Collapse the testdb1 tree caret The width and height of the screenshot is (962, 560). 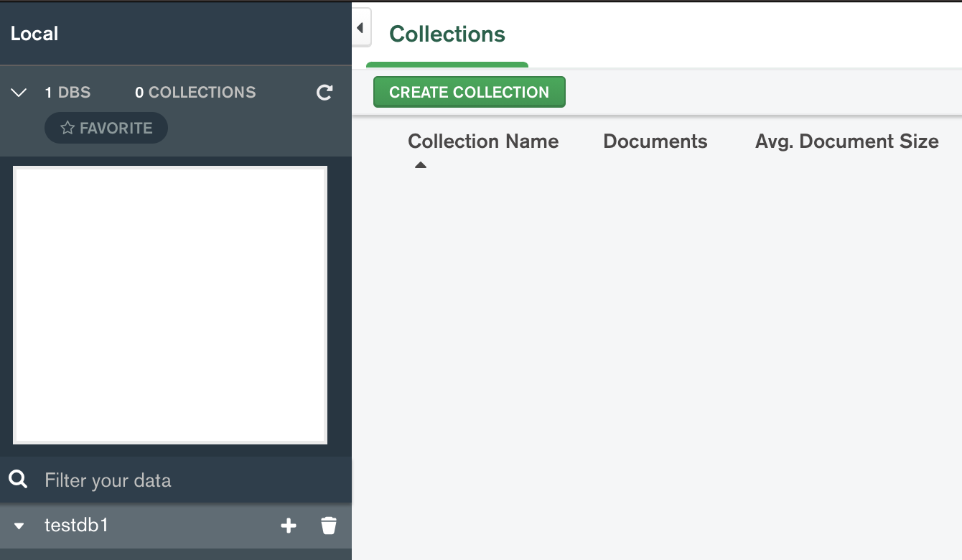[x=19, y=526]
